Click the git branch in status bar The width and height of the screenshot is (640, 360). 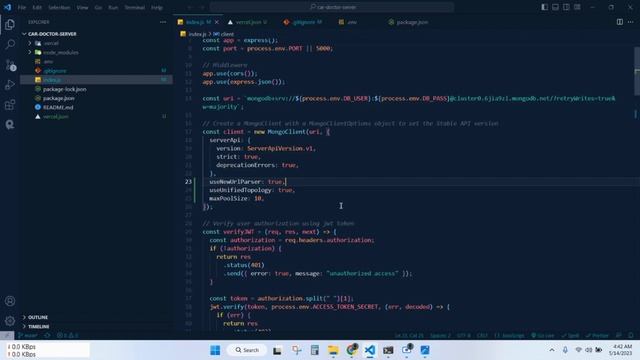(x=28, y=336)
